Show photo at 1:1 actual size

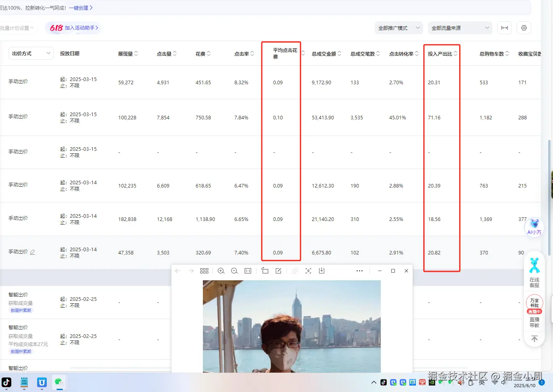(248, 271)
